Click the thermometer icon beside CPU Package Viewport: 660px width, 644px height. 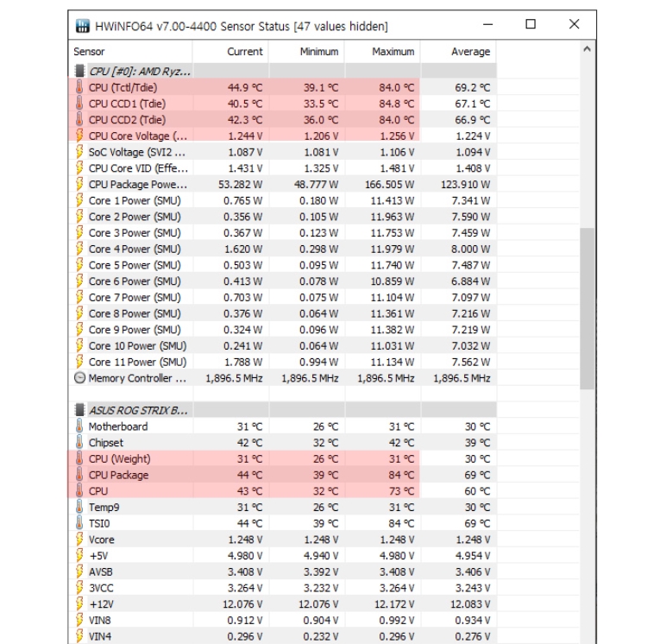[x=79, y=475]
